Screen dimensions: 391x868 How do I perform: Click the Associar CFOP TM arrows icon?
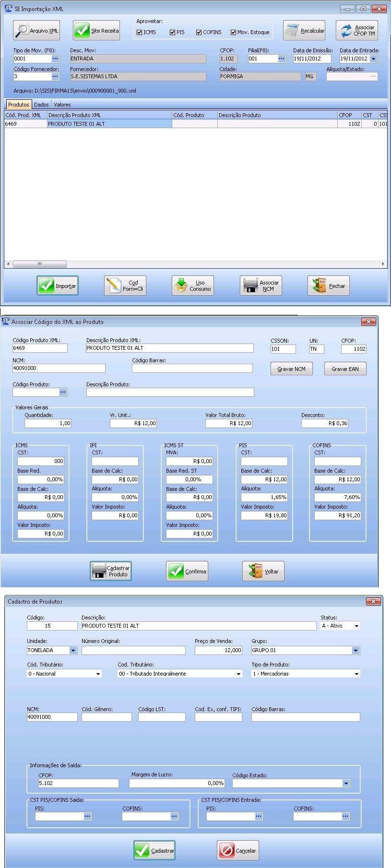[345, 31]
